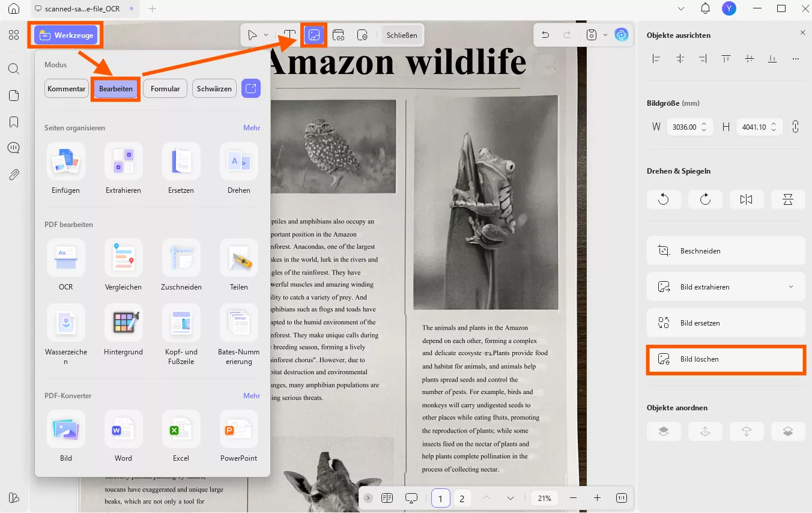
Task: Expand the selection tool dropdown arrow
Action: 266,35
